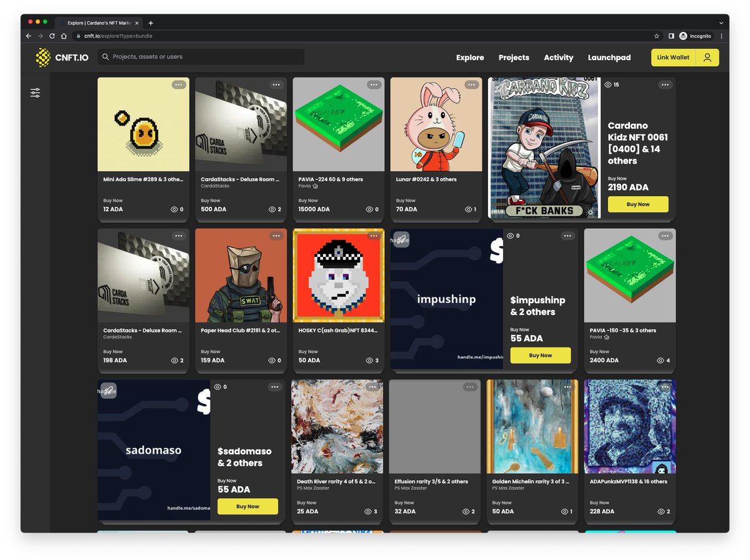This screenshot has height=560, width=750.
Task: Click the CNFT.IO logo
Action: 62,57
